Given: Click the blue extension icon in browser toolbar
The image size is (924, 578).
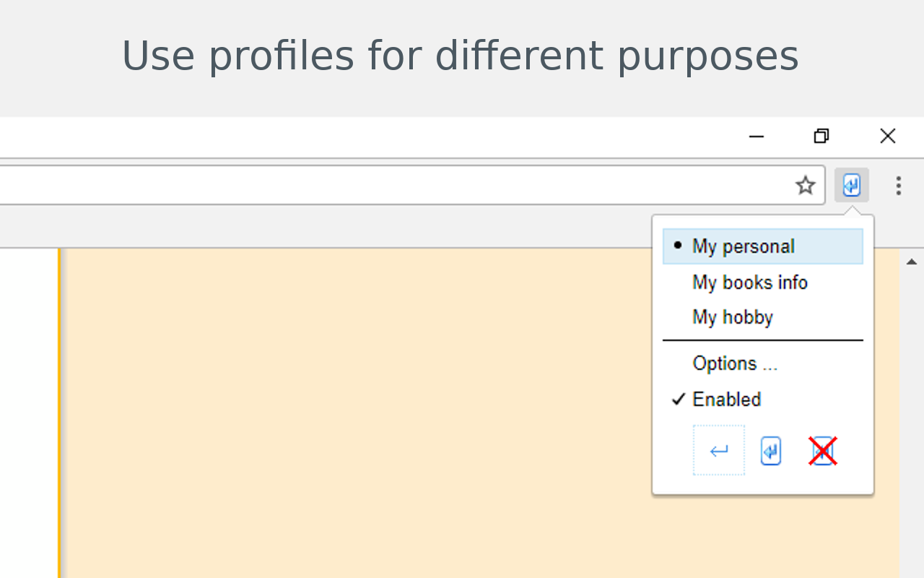Looking at the screenshot, I should coord(852,186).
